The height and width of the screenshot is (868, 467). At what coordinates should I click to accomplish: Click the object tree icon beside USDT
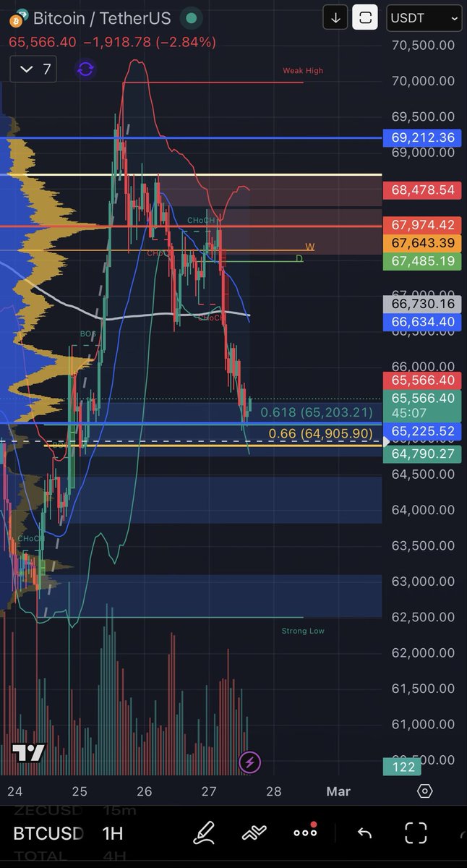[x=365, y=17]
